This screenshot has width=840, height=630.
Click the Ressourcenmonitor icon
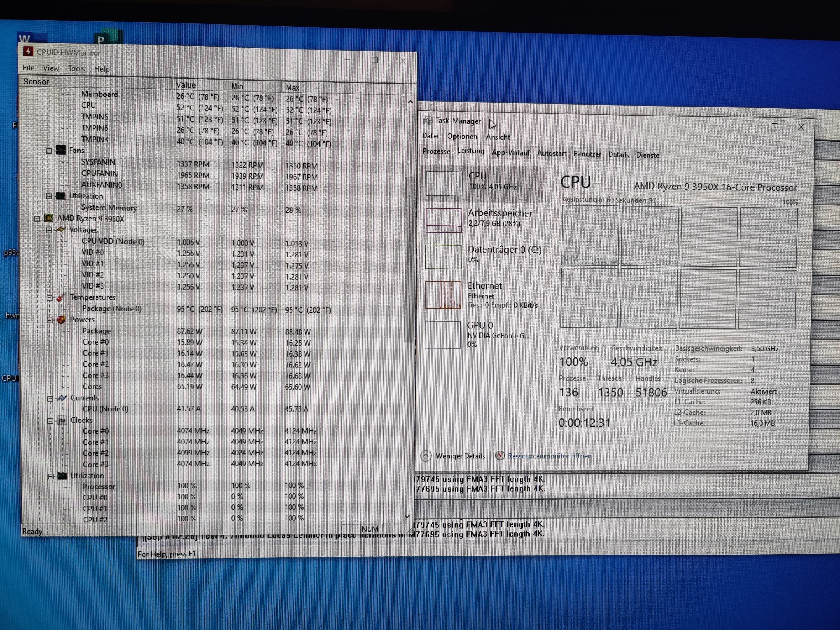(500, 456)
